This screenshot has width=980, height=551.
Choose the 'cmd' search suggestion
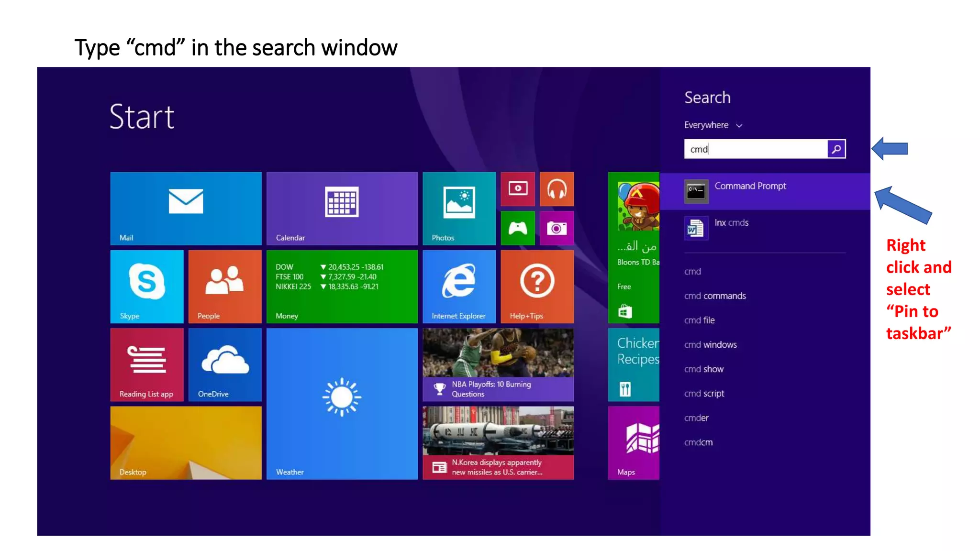(692, 272)
